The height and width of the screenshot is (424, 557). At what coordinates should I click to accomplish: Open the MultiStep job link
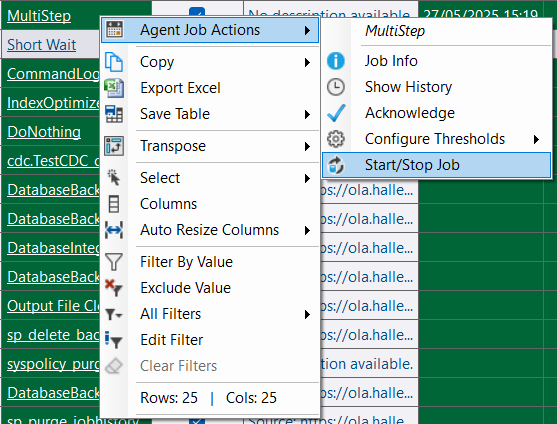coord(39,16)
